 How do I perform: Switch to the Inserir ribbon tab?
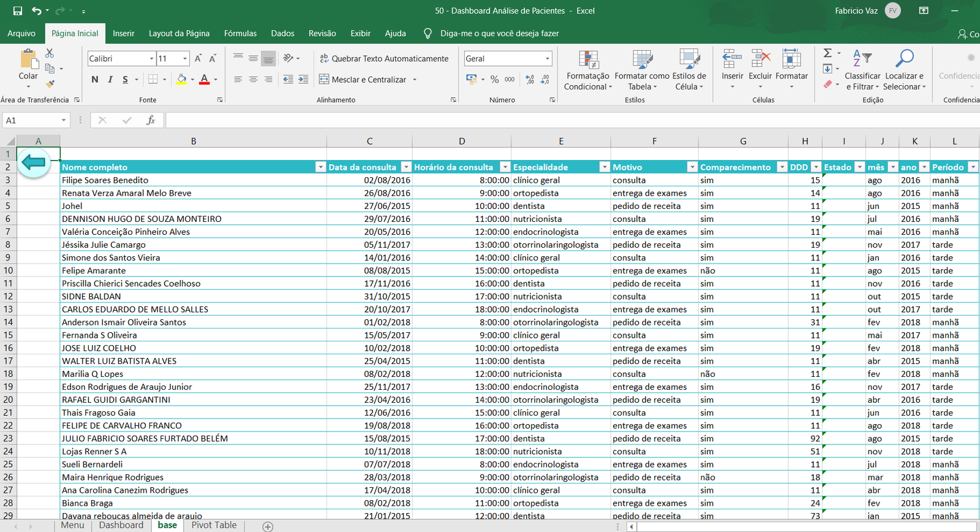pyautogui.click(x=123, y=34)
